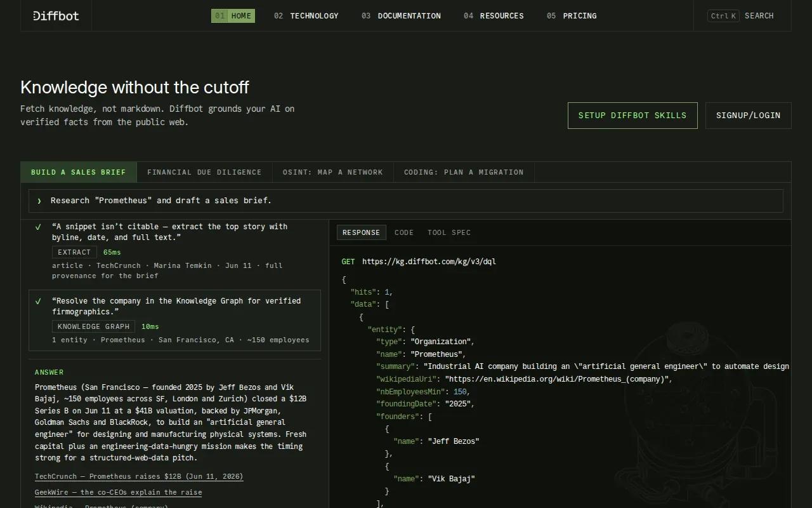812x508 pixels.
Task: Click the KNOWLEDGE GRAPH tool badge
Action: (x=93, y=326)
